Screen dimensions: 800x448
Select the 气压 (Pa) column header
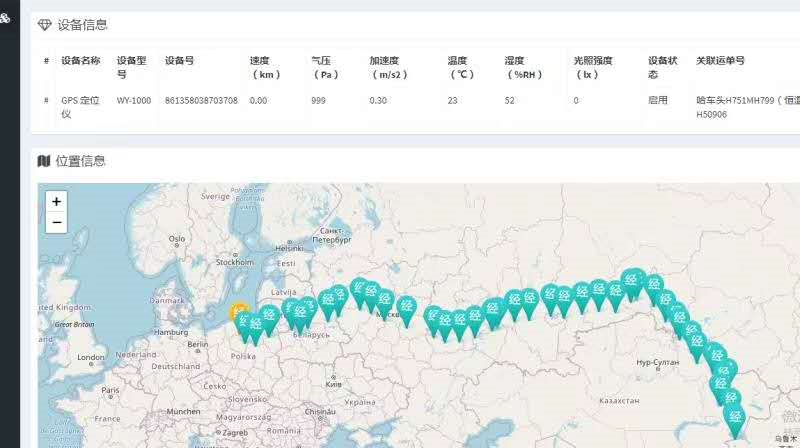[325, 67]
